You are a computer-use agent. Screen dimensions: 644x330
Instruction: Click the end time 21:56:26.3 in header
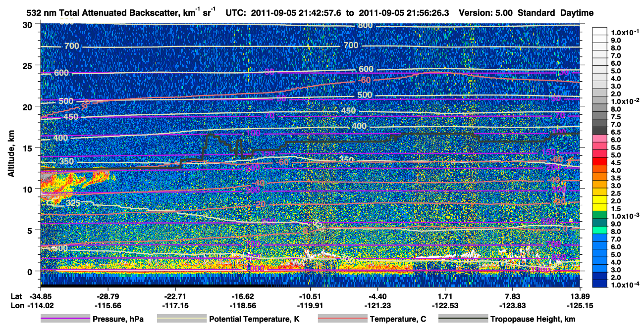pos(427,13)
